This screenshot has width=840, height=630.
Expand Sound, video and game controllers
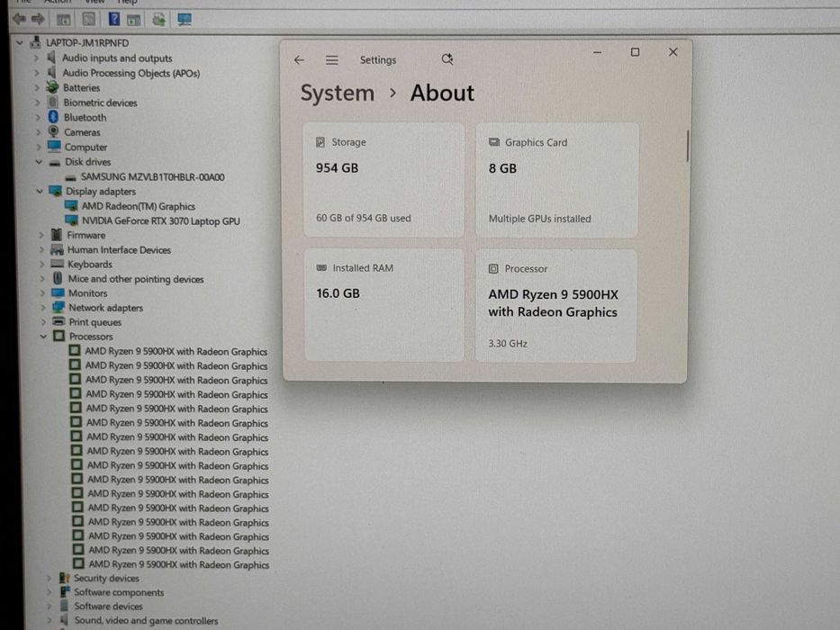coord(49,620)
